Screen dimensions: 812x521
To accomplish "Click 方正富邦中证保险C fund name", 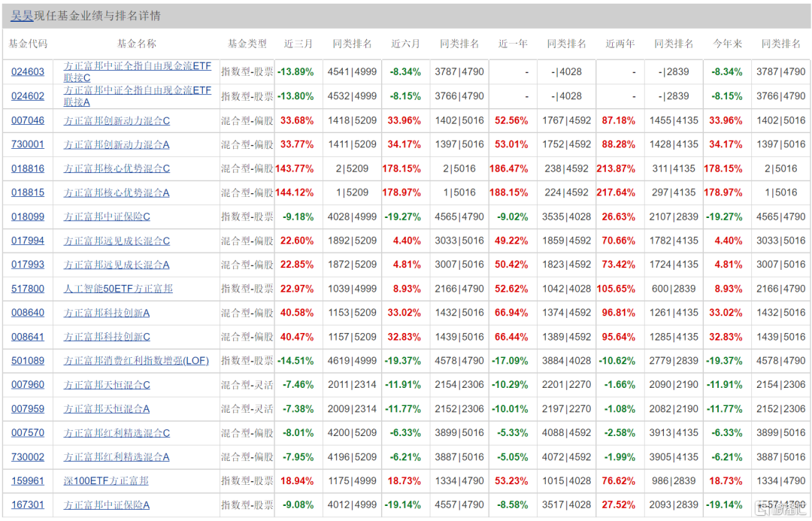I will tap(107, 217).
